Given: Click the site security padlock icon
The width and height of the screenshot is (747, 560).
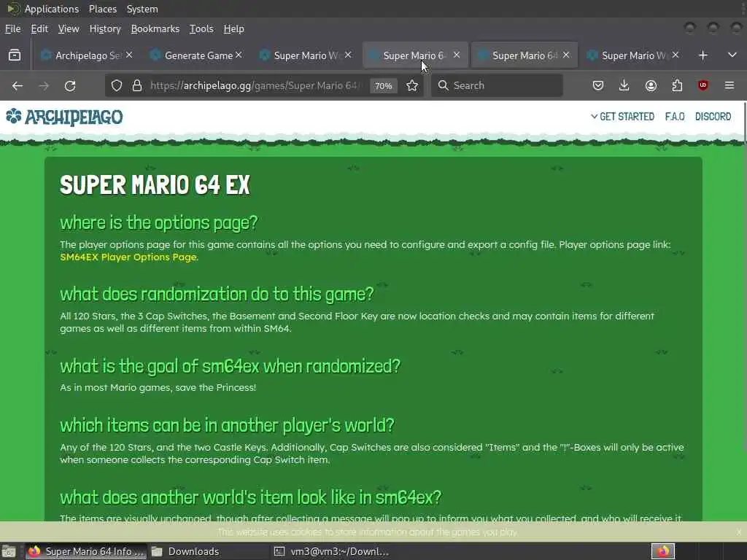Looking at the screenshot, I should pyautogui.click(x=137, y=86).
